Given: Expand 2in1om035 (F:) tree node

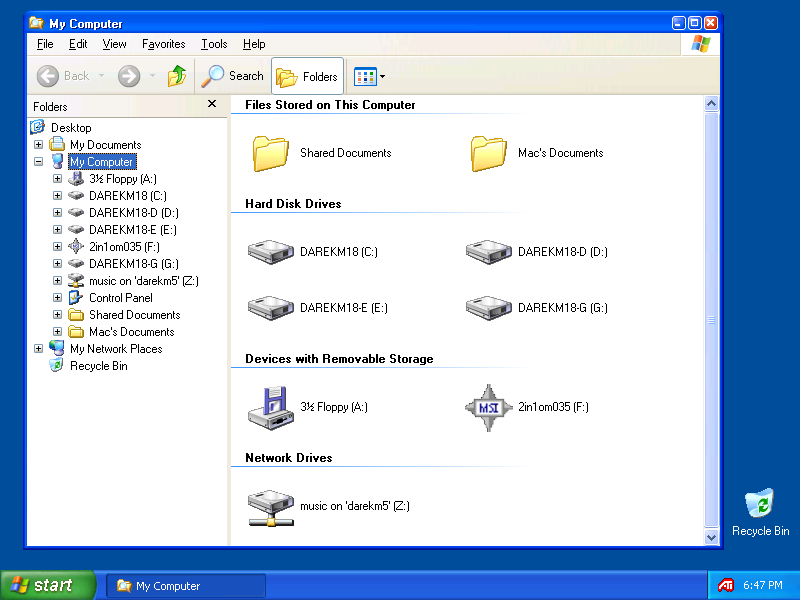Looking at the screenshot, I should pyautogui.click(x=57, y=246).
